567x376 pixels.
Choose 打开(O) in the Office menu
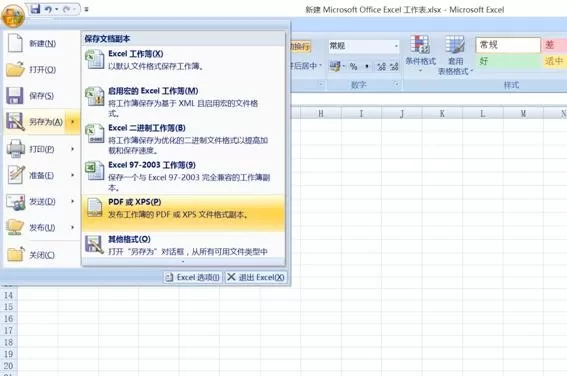tap(42, 69)
